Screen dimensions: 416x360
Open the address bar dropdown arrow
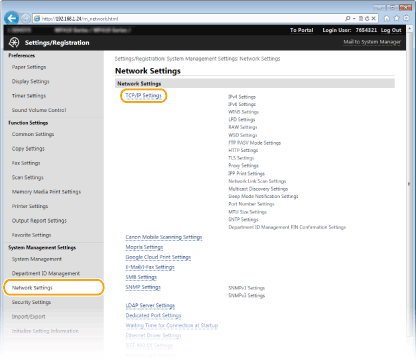click(354, 19)
